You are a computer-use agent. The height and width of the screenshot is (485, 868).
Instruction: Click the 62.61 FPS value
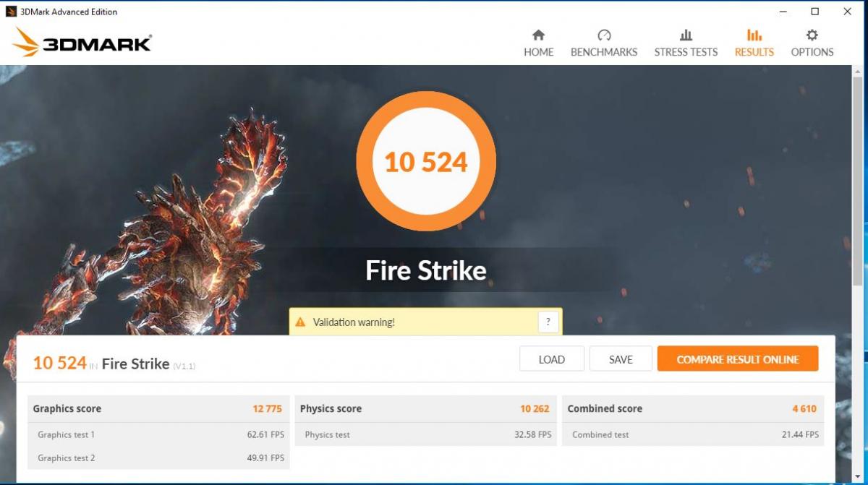pyautogui.click(x=265, y=434)
